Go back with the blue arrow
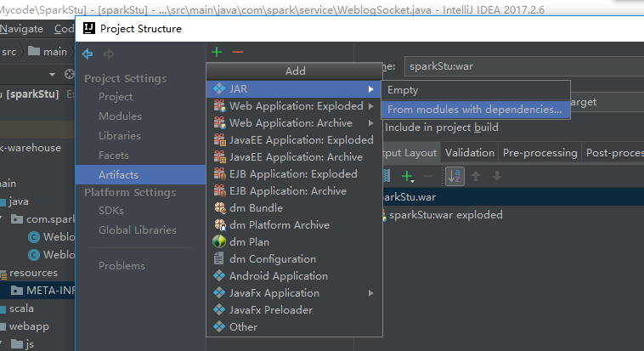The image size is (644, 351). tap(88, 54)
